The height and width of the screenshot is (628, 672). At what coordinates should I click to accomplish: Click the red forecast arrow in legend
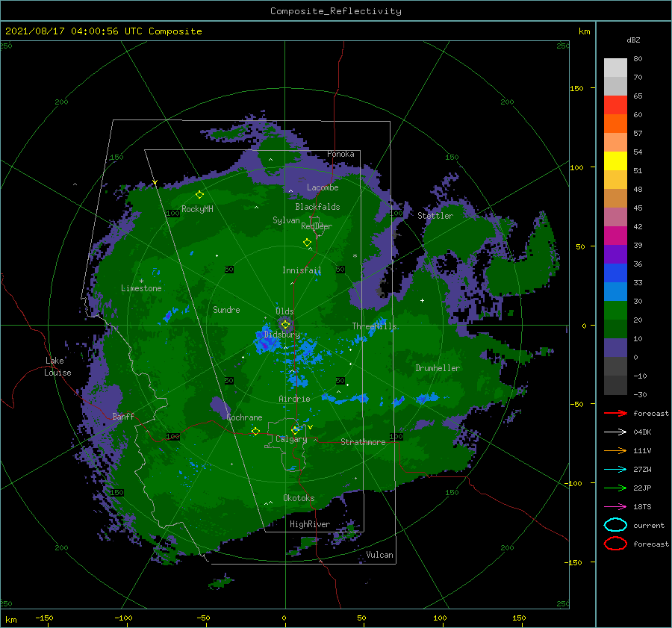point(615,413)
